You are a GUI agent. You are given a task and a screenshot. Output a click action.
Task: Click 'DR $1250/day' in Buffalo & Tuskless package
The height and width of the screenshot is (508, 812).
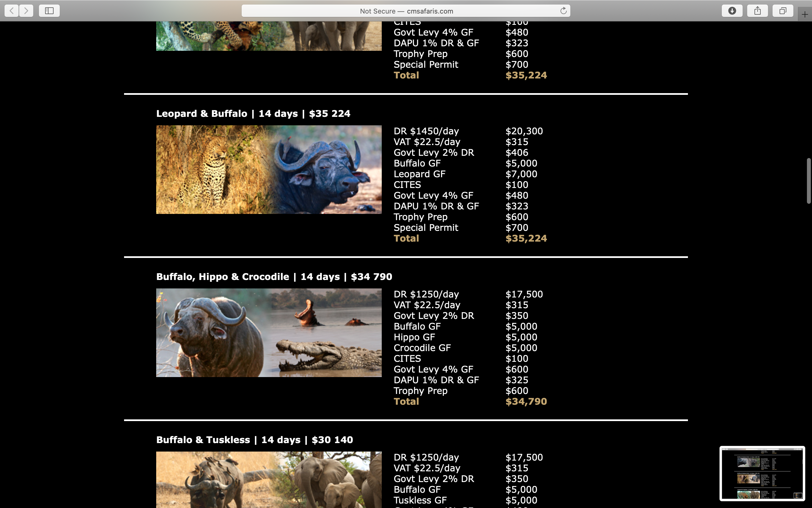point(426,457)
